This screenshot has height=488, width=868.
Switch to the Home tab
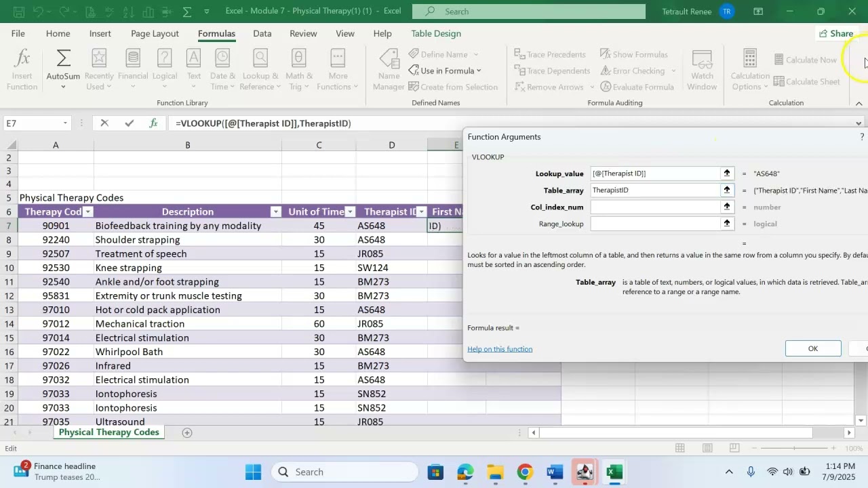58,33
